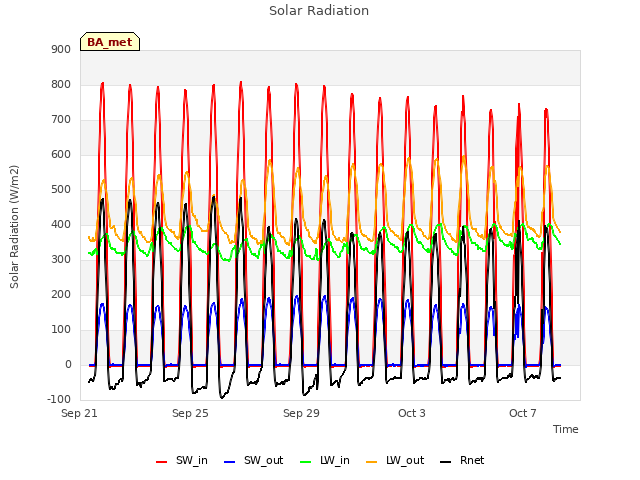Image resolution: width=640 pixels, height=480 pixels.
Task: Click the Solar Radiation chart title
Action: click(319, 11)
